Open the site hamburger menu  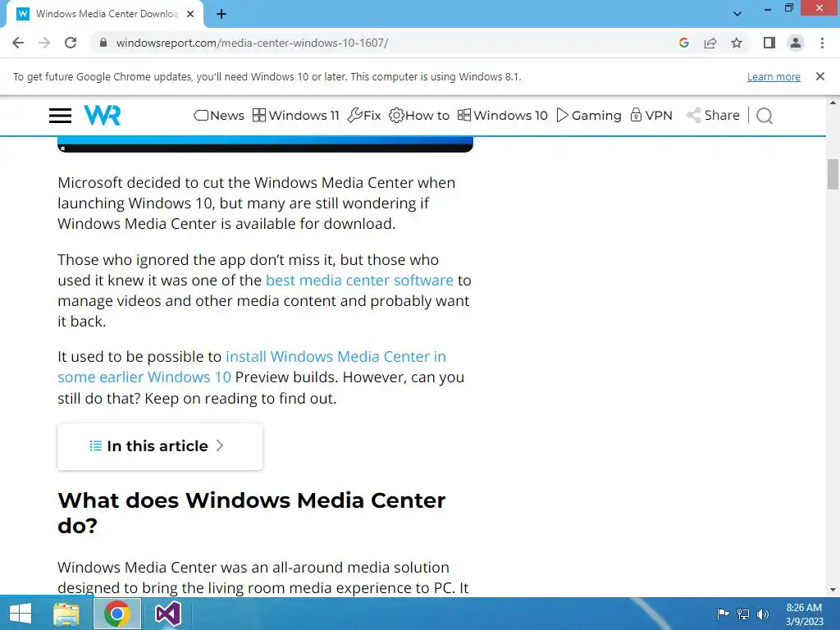click(x=60, y=116)
